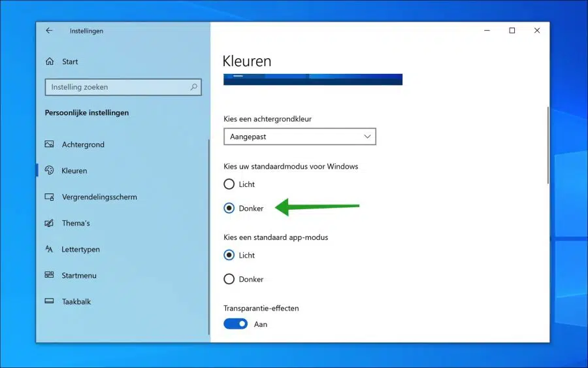Open the Start home icon

[50, 61]
